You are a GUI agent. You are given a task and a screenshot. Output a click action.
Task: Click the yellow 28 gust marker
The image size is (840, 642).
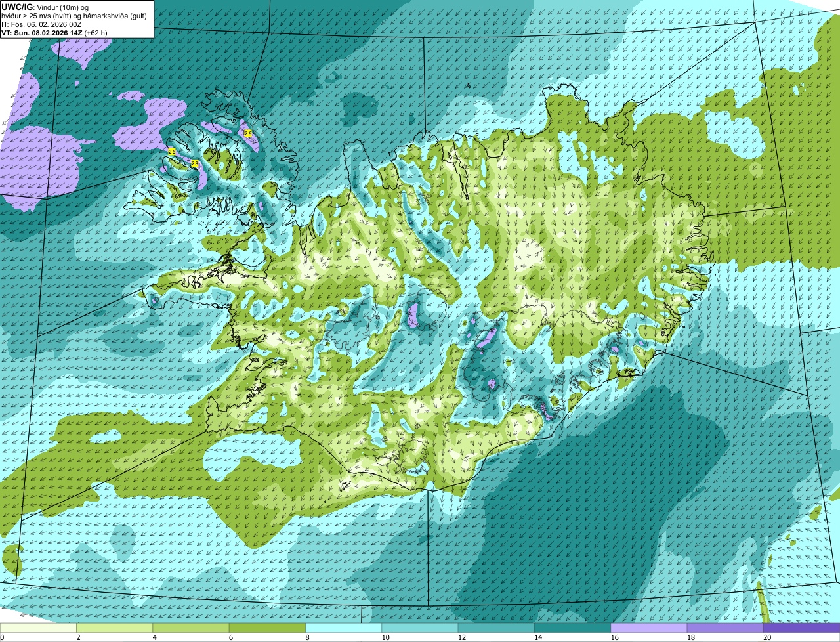coord(195,163)
